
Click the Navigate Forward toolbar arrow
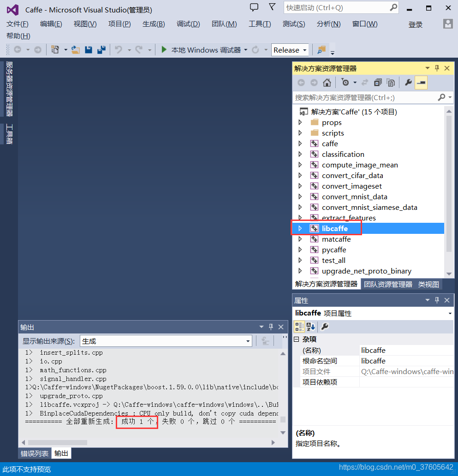point(38,49)
